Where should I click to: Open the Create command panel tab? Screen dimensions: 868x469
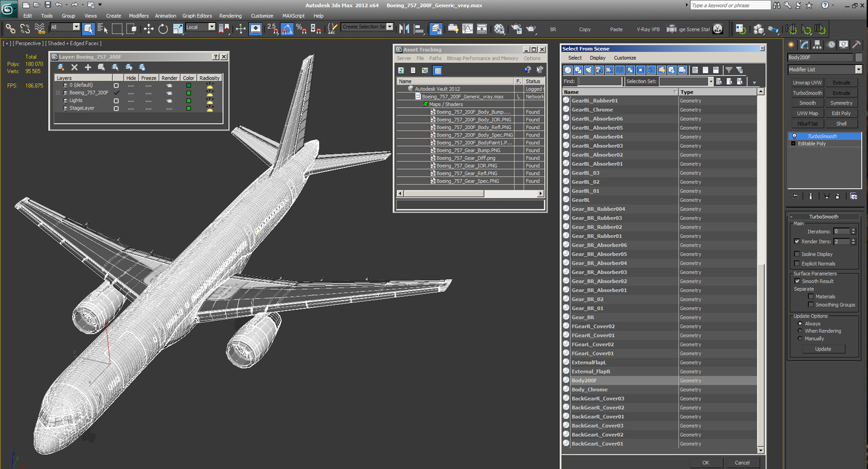click(x=791, y=45)
